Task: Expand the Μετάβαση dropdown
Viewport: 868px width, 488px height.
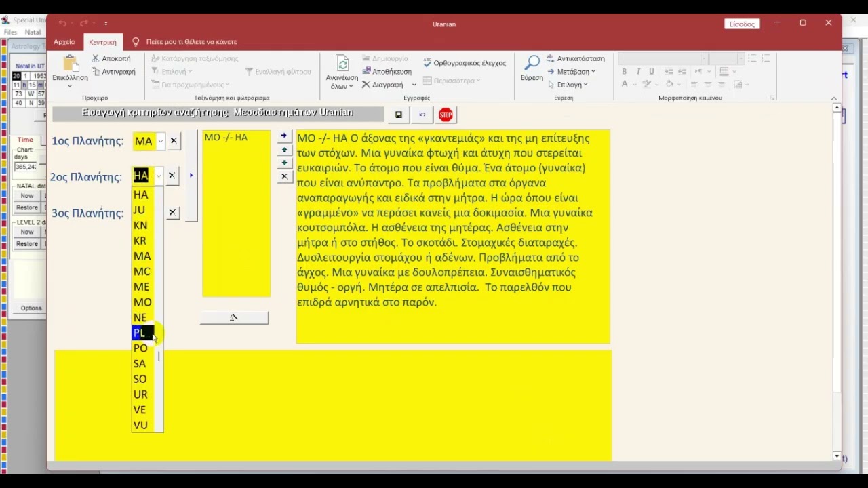Action: coord(571,72)
